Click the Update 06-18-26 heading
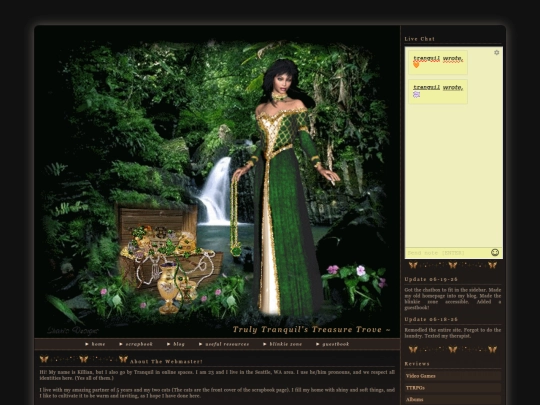The width and height of the screenshot is (540, 405). 431,319
